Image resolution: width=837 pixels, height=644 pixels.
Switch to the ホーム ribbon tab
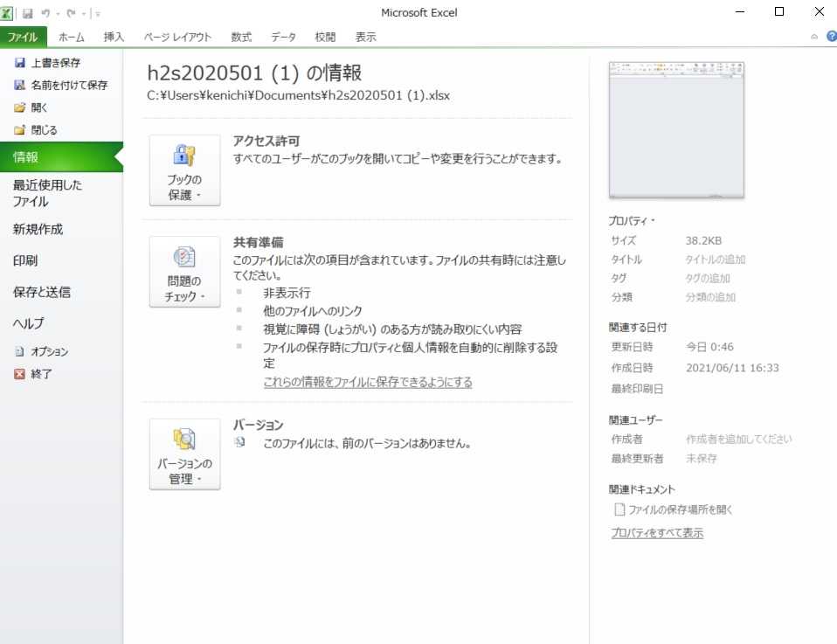pyautogui.click(x=72, y=37)
